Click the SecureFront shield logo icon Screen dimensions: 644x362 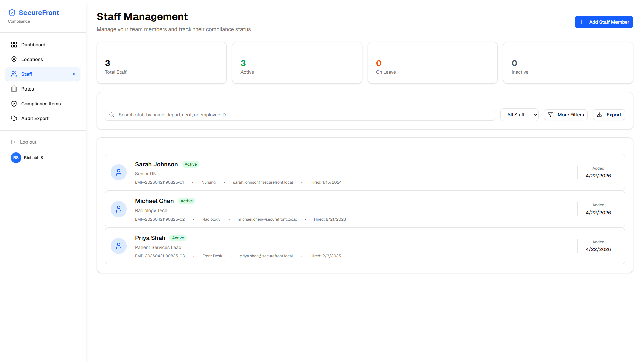(x=12, y=13)
